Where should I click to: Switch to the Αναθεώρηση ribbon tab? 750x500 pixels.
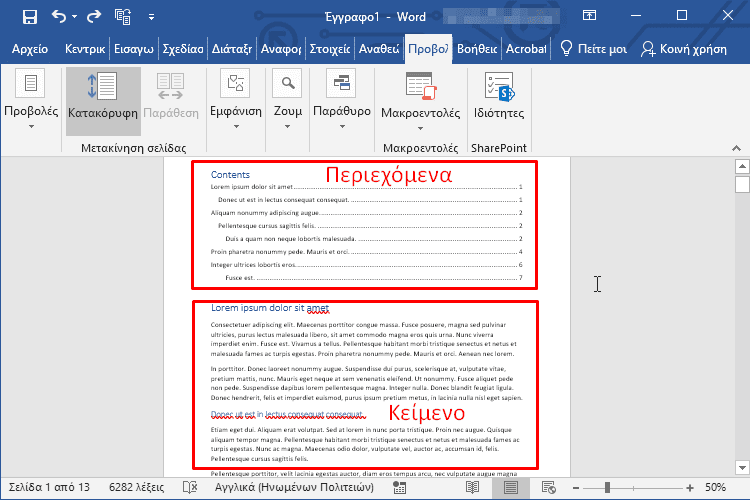click(379, 49)
